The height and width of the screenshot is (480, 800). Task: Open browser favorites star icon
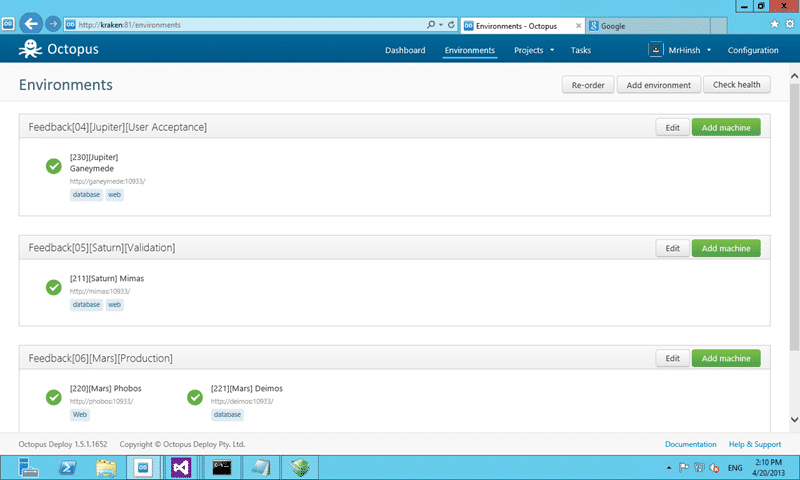pyautogui.click(x=774, y=24)
